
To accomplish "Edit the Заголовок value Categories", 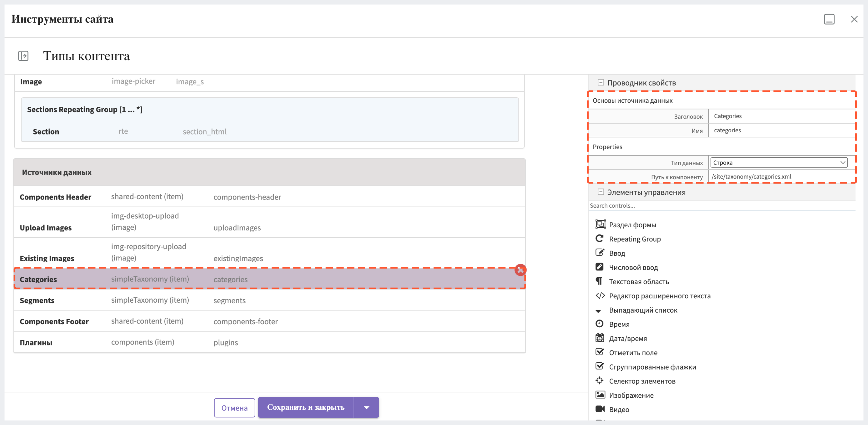I will tap(782, 116).
